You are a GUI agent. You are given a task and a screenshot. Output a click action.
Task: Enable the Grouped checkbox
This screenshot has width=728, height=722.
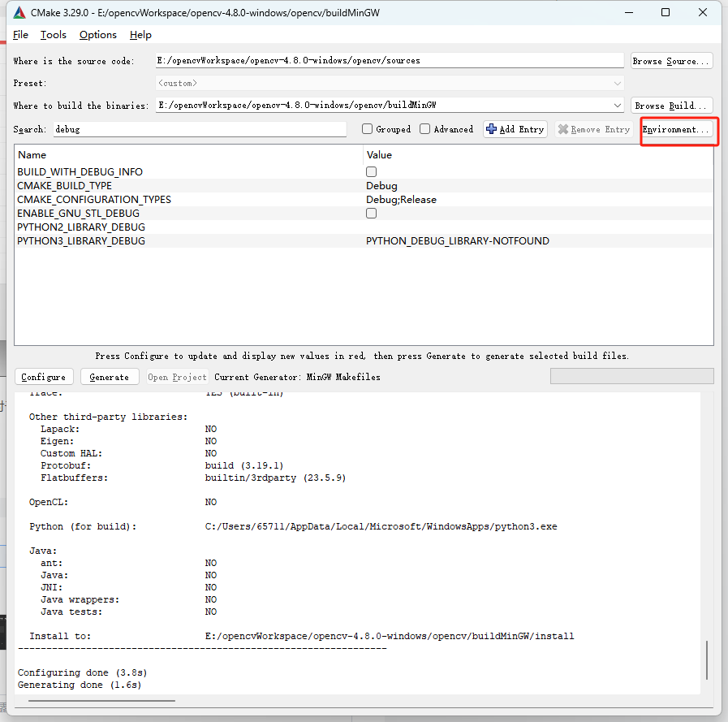368,129
